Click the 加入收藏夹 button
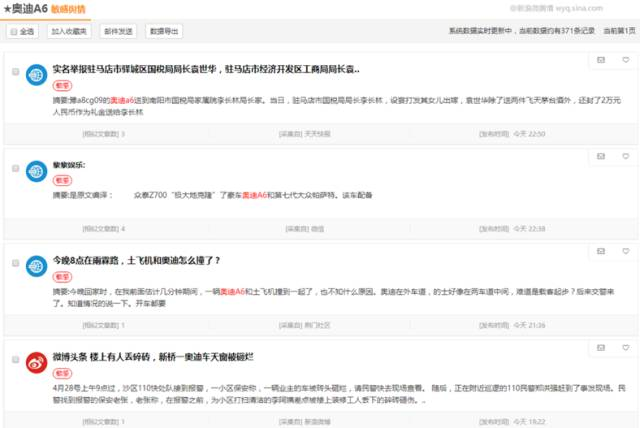640x428 pixels. [69, 31]
